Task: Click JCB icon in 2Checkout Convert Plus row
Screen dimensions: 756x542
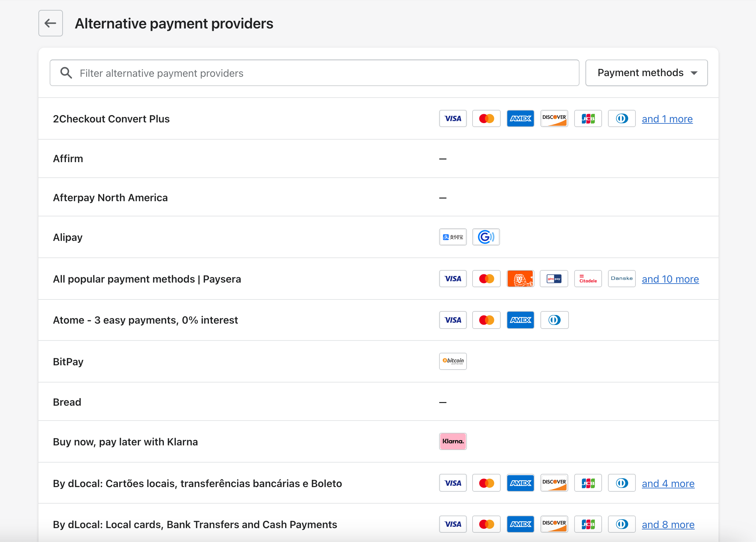Action: [588, 118]
